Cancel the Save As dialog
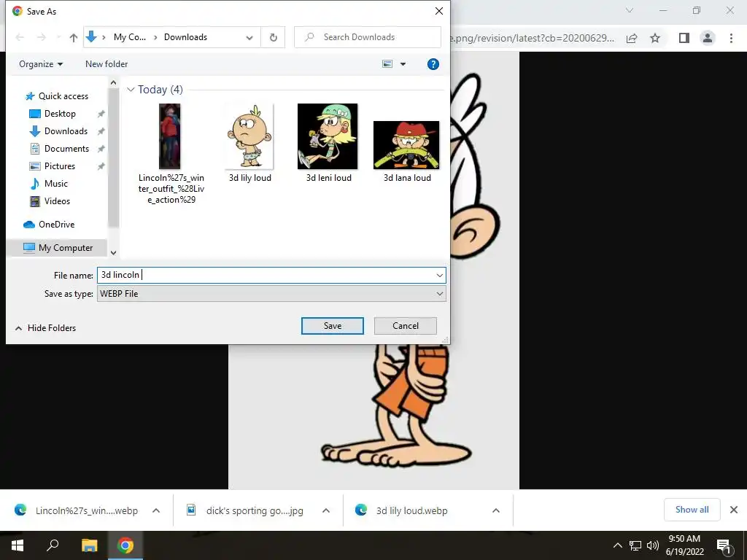The height and width of the screenshot is (560, 747). coord(406,326)
